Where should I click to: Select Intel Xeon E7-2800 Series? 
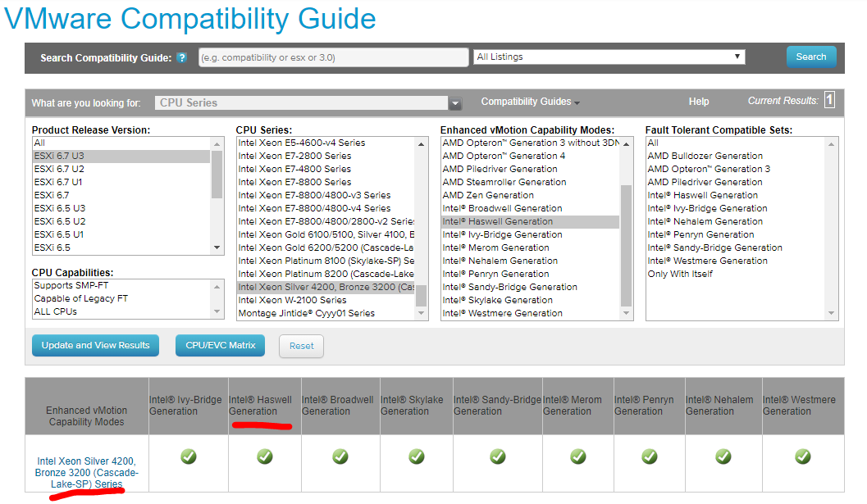click(x=326, y=156)
